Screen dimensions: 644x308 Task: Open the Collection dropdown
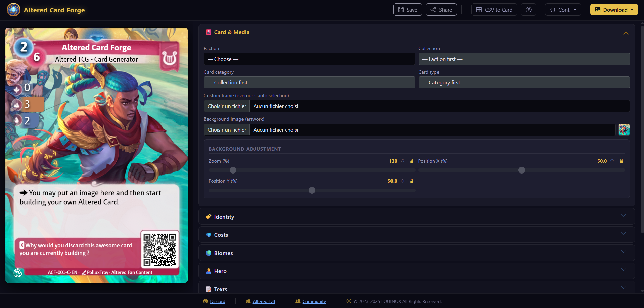click(524, 59)
